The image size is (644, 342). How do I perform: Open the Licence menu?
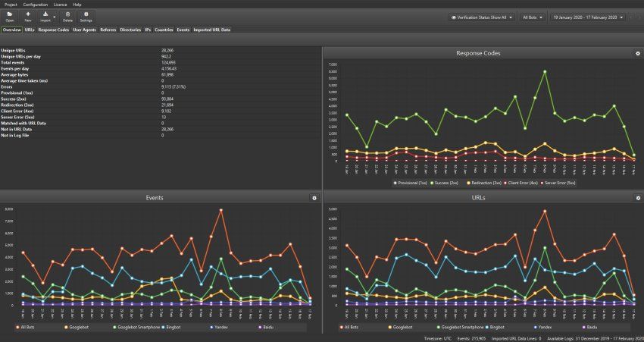coord(60,4)
